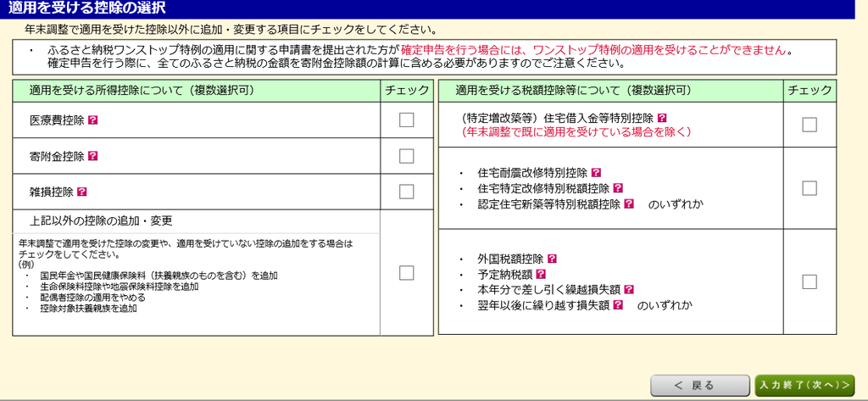868x401 pixels.
Task: Open help icon beside 翌年以後に繰り越す損失額
Action: tap(618, 304)
